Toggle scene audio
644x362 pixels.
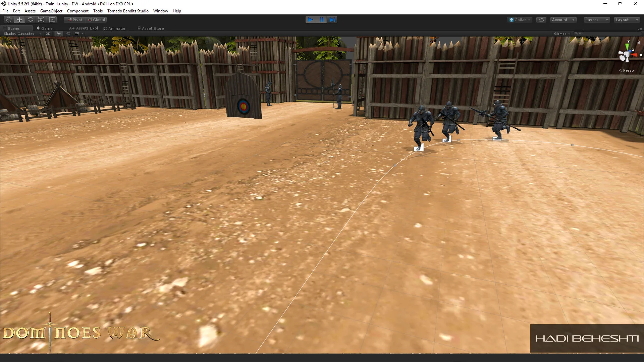68,34
